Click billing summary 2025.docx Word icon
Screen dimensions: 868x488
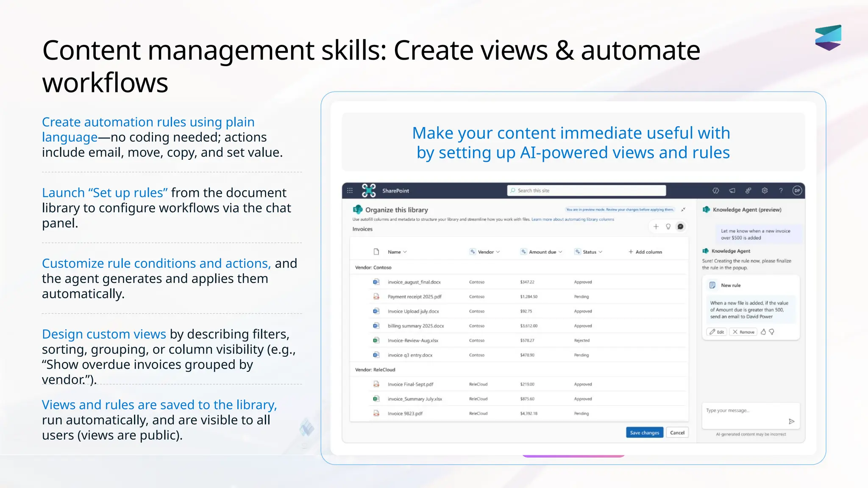point(376,326)
